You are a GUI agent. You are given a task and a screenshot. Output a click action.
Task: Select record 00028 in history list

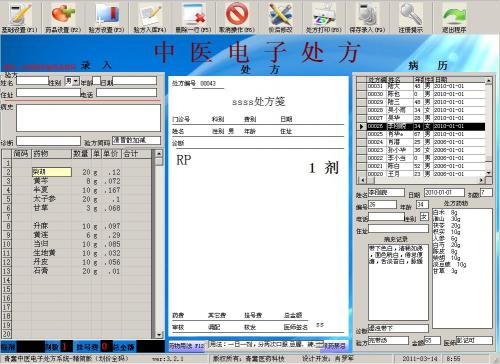click(426, 110)
